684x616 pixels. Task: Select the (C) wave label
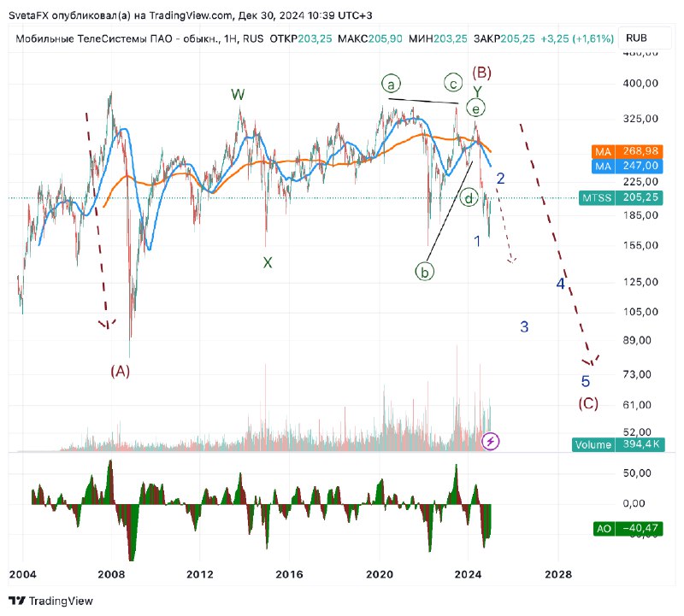tap(588, 403)
